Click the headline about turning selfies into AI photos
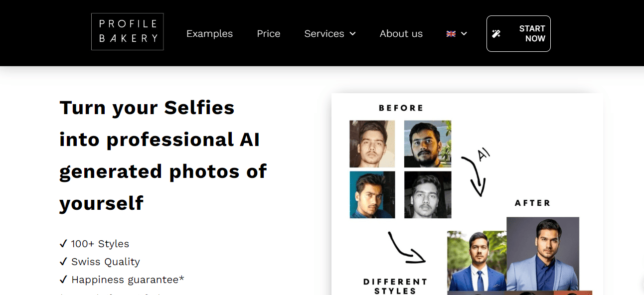 coord(162,155)
